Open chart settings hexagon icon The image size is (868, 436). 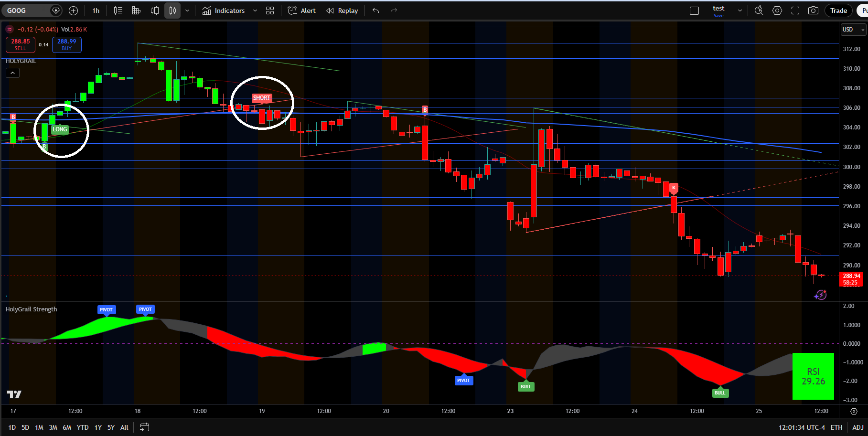(x=777, y=11)
